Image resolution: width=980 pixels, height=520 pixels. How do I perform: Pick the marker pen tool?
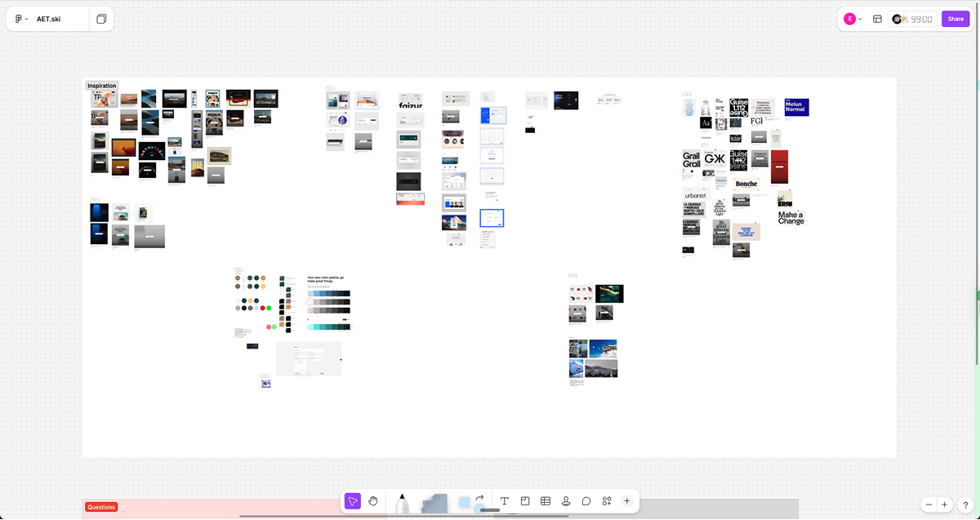(x=402, y=503)
